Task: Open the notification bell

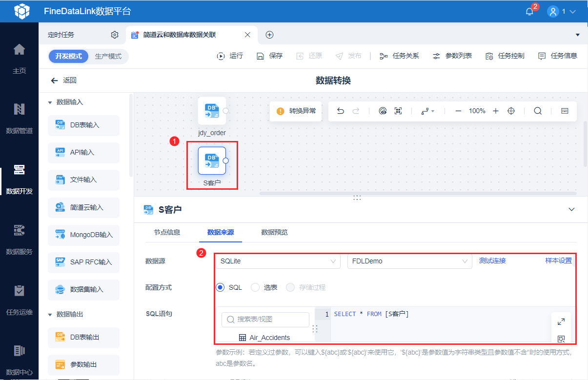Action: coord(529,11)
